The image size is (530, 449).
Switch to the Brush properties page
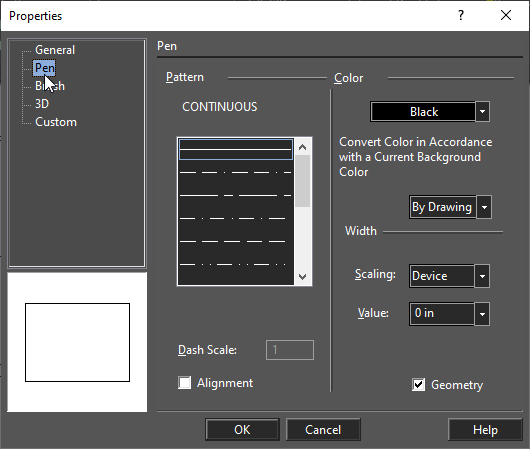click(x=50, y=86)
